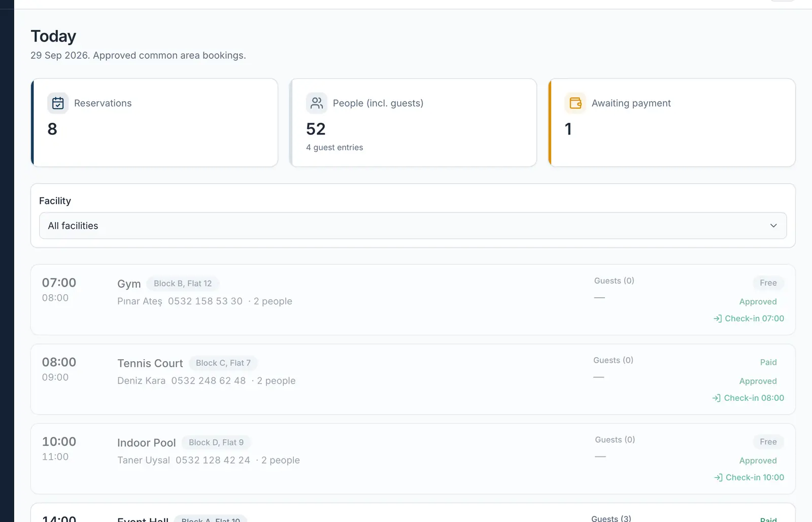The image size is (812, 522).
Task: Click phone number 0532 158 53 30
Action: click(205, 301)
